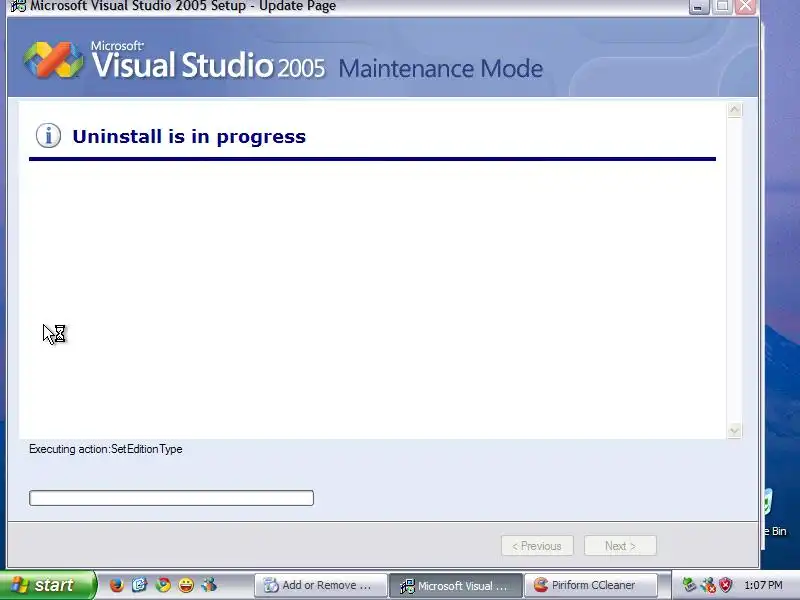Click Safely Remove Hardware tray icon
Image resolution: width=800 pixels, height=600 pixels.
(689, 585)
